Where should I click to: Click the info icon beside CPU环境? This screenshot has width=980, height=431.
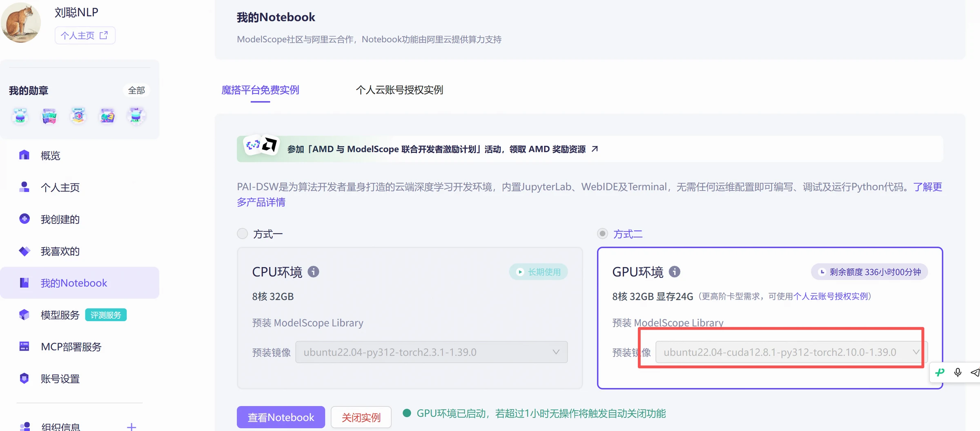tap(313, 272)
